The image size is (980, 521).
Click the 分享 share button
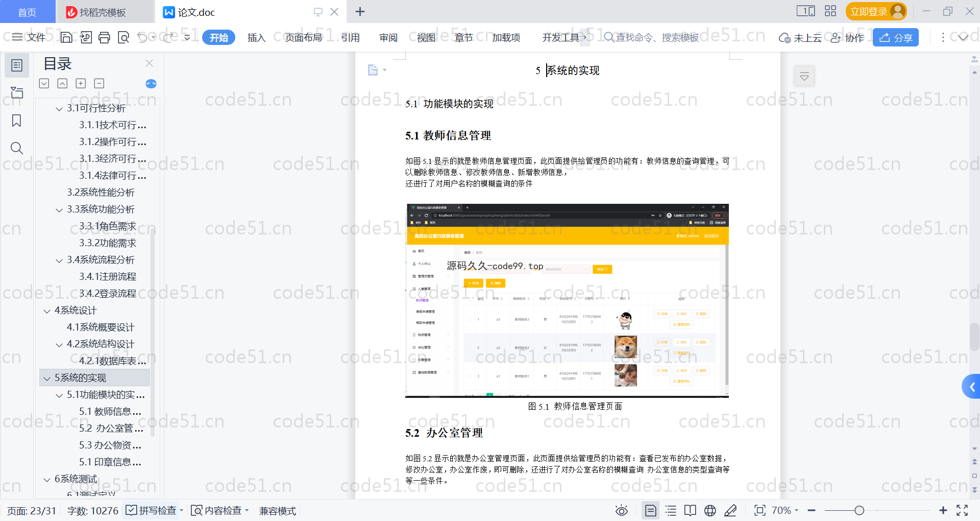coord(896,37)
